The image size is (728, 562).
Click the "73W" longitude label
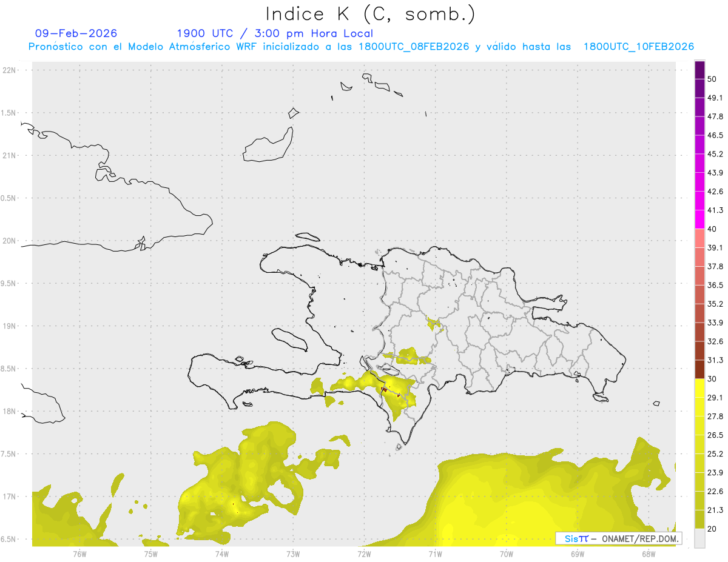click(x=293, y=554)
